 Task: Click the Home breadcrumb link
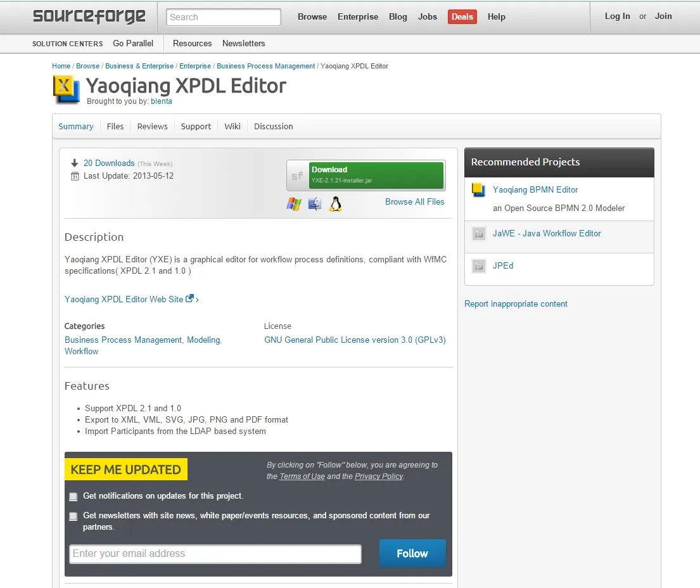point(61,66)
